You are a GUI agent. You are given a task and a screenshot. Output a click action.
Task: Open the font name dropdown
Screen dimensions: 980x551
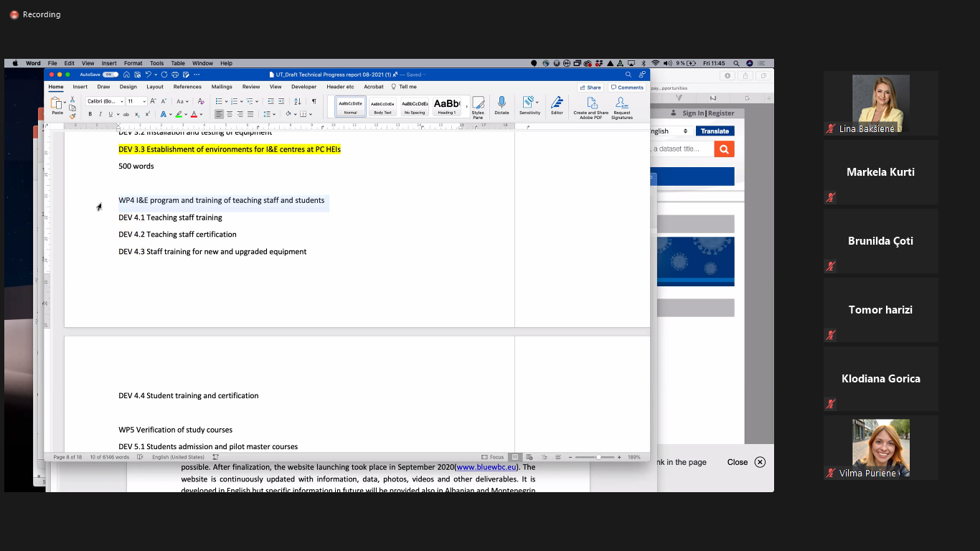click(122, 101)
